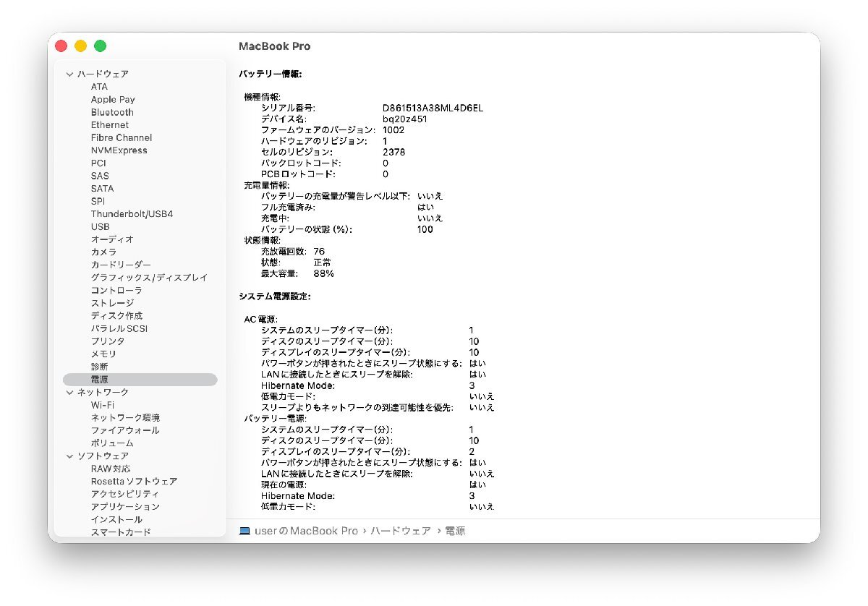Collapse the ネットワーク section

tap(70, 392)
